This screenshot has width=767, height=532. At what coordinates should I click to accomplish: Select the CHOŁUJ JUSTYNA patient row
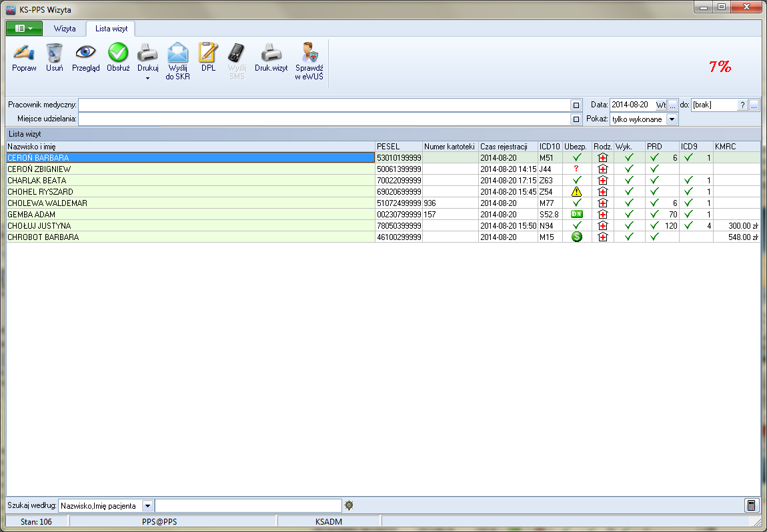pyautogui.click(x=190, y=225)
